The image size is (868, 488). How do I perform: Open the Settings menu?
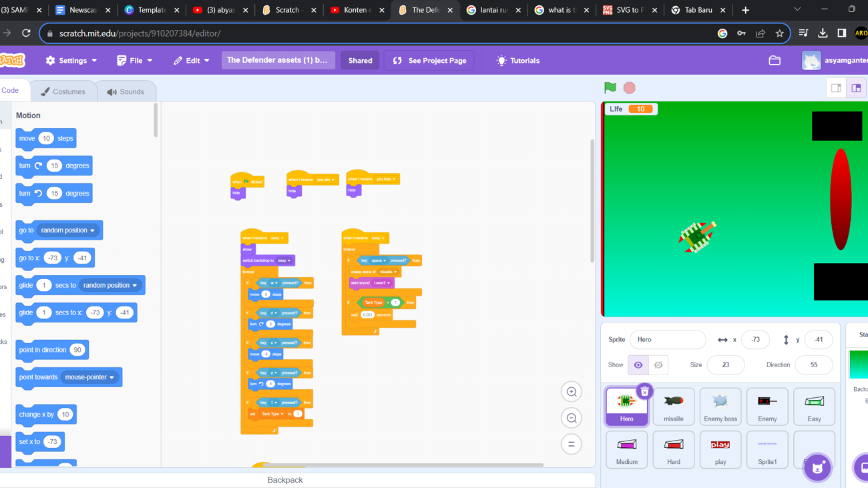[71, 60]
